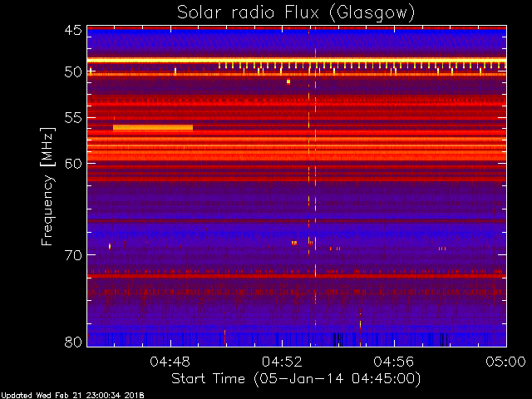This screenshot has height=399, width=532.
Task: Click the 'Start Time (05-Jan-14 04:45:00)' label
Action: tap(296, 379)
